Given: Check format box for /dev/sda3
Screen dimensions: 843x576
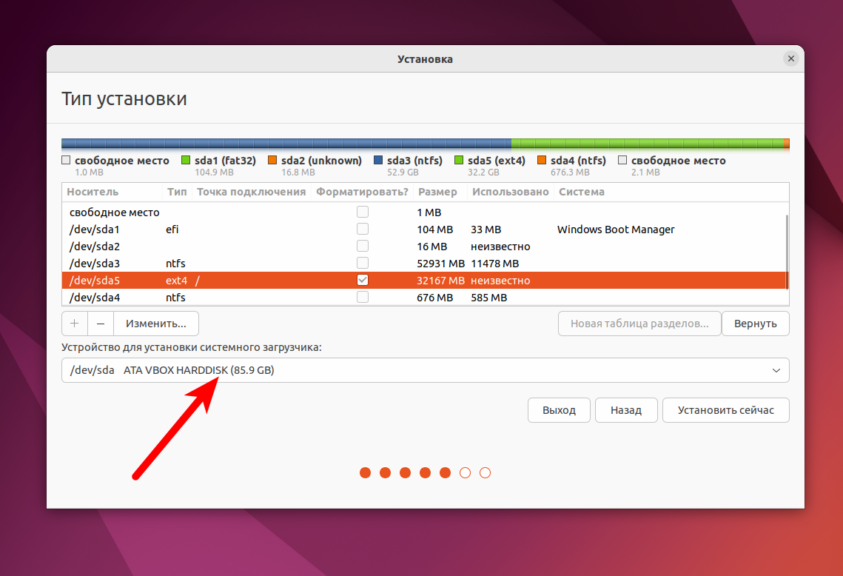Looking at the screenshot, I should [362, 263].
